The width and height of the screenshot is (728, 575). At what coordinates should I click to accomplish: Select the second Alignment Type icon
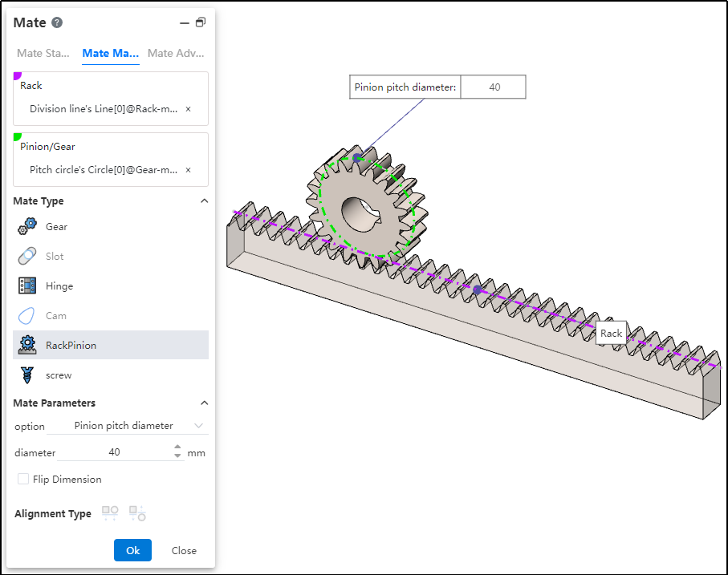pos(137,513)
